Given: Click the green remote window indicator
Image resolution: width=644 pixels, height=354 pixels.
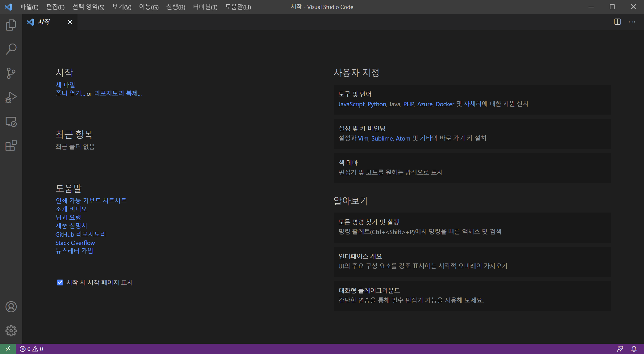Looking at the screenshot, I should pyautogui.click(x=8, y=349).
